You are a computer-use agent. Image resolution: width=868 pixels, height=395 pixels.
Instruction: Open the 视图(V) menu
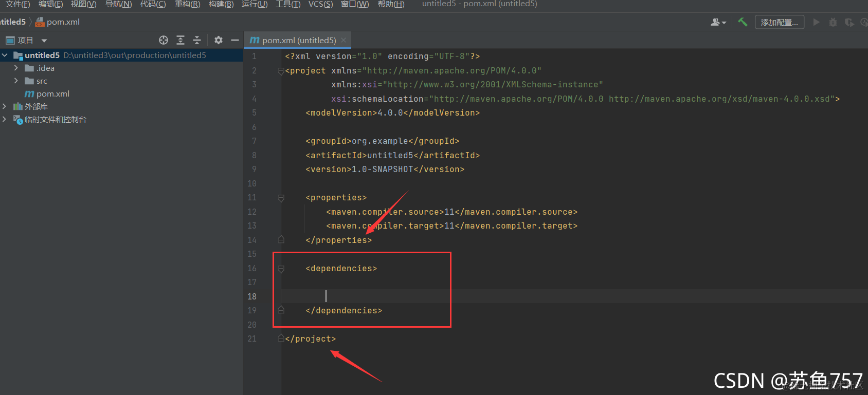coord(83,4)
